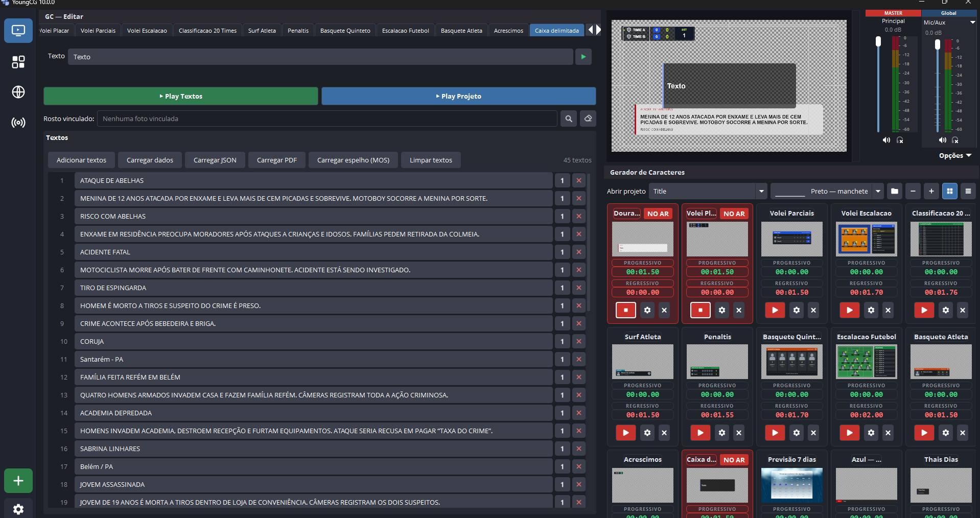Click the search icon next to Rosto vinculado
Viewport: 980px width, 518px height.
point(569,119)
